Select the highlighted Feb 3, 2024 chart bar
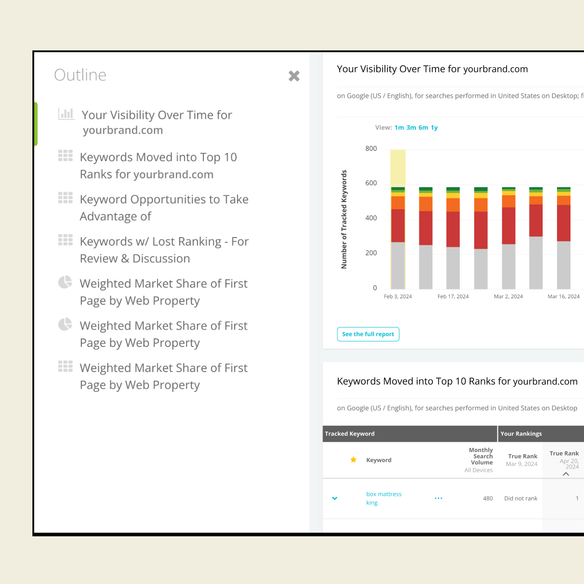 [x=398, y=219]
